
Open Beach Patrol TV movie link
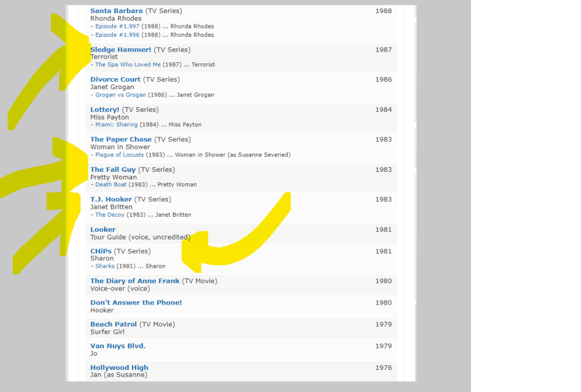(113, 324)
